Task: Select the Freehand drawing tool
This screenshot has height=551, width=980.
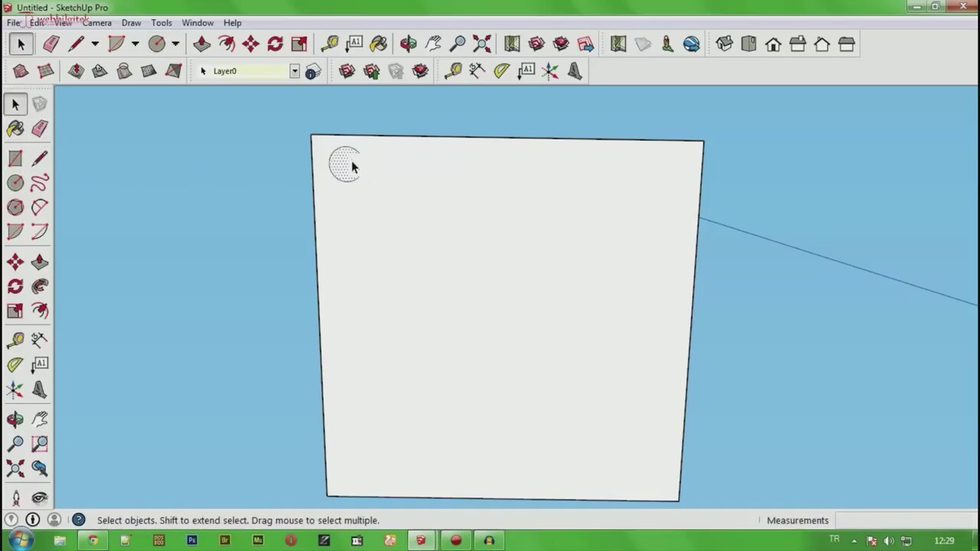Action: tap(40, 183)
